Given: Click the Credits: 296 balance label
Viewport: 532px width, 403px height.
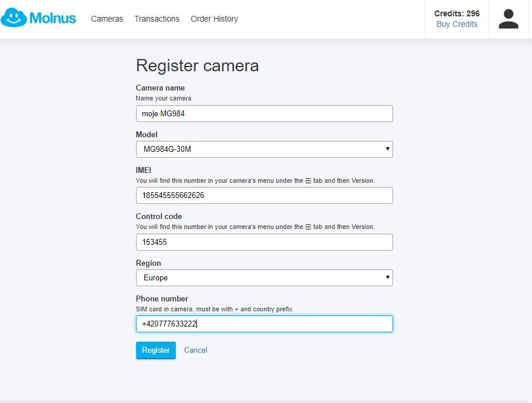Looking at the screenshot, I should [x=457, y=13].
